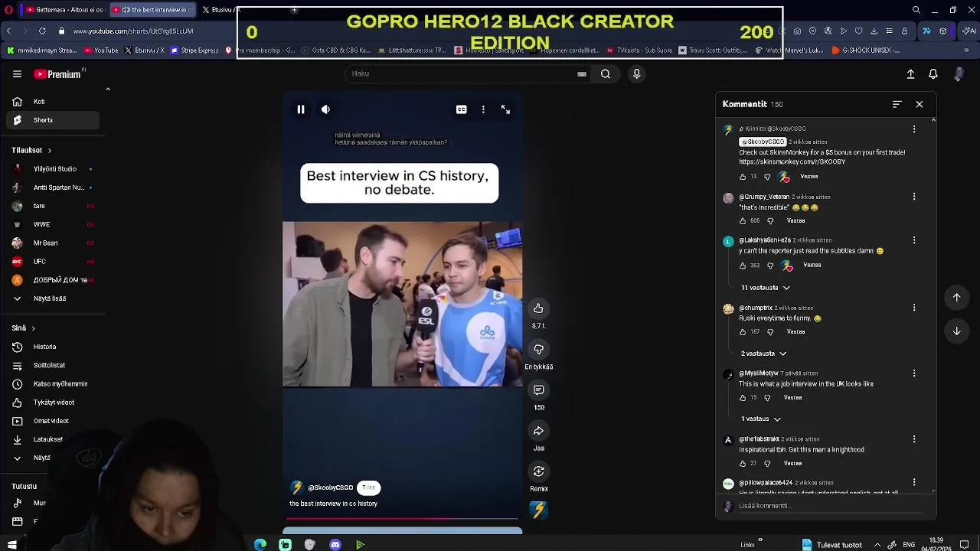The height and width of the screenshot is (551, 980).
Task: Toggle closed captions on the Short
Action: pos(461,109)
